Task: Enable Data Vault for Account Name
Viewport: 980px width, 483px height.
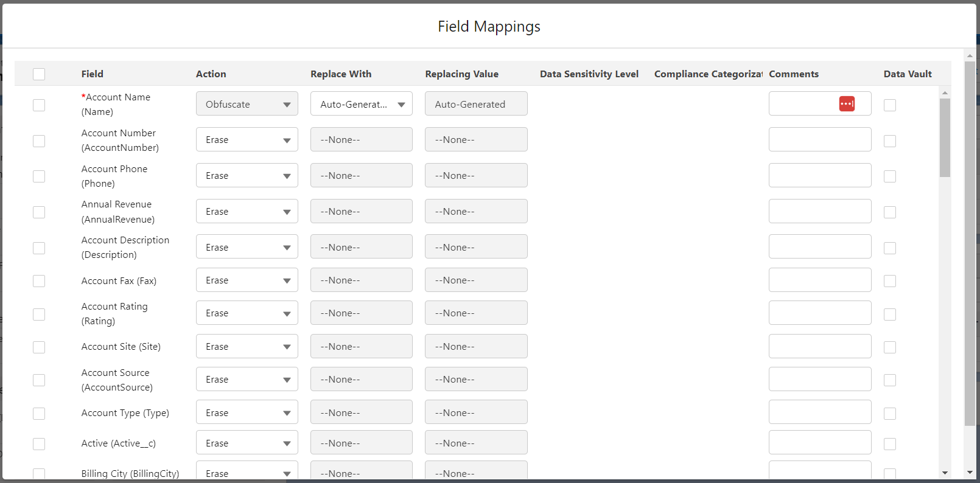Action: point(889,105)
